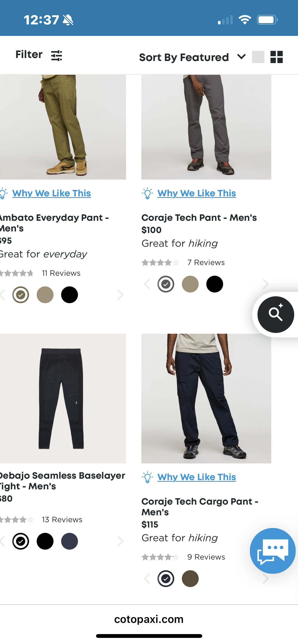298x644 pixels.
Task: Open Why We Like This for Coraje Cargo Pant
Action: coord(197,477)
